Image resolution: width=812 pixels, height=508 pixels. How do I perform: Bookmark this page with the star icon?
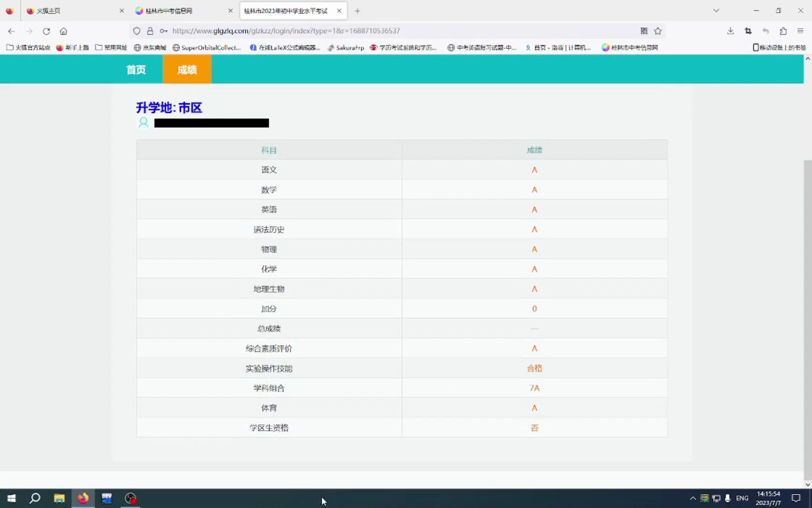658,31
